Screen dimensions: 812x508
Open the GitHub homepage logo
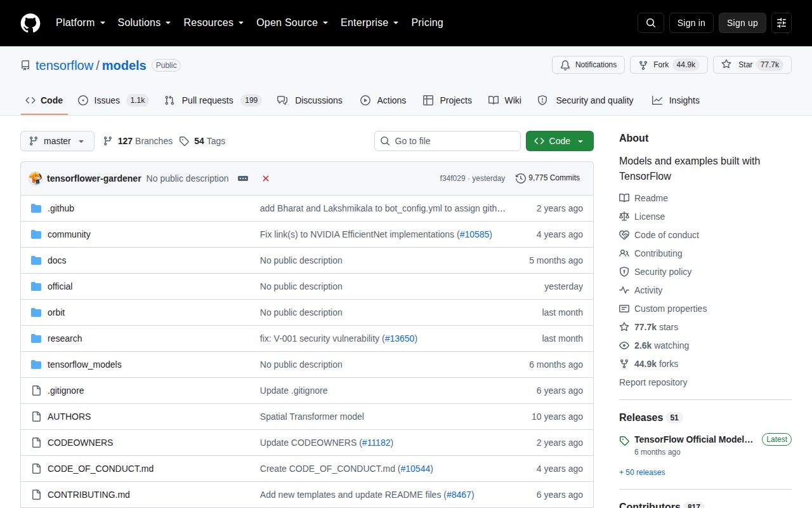coord(30,23)
